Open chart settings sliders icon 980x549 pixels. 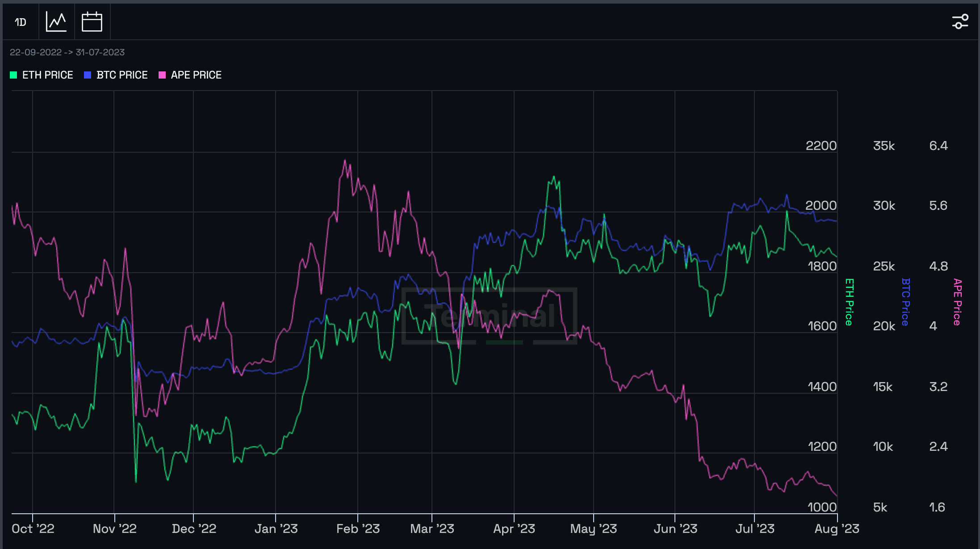click(960, 21)
